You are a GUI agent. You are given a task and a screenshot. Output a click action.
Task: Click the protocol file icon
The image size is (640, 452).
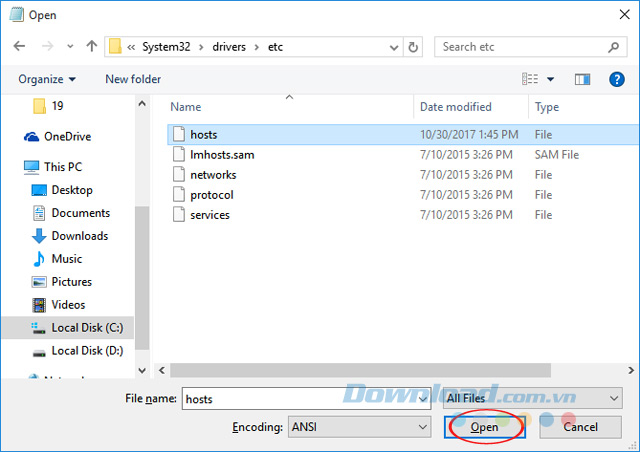(x=179, y=194)
